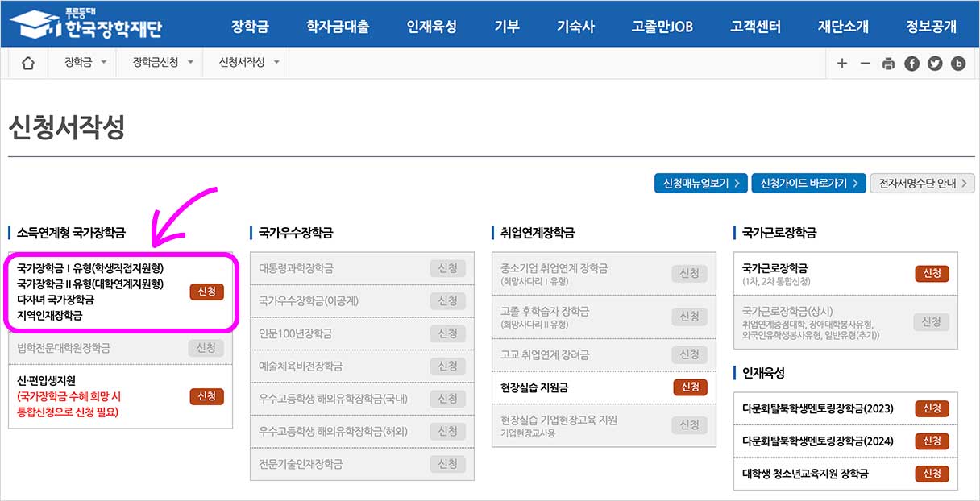The width and height of the screenshot is (980, 501).
Task: Click 신청 for 국가근로장학금 1차, 2차 통합신청
Action: (932, 273)
